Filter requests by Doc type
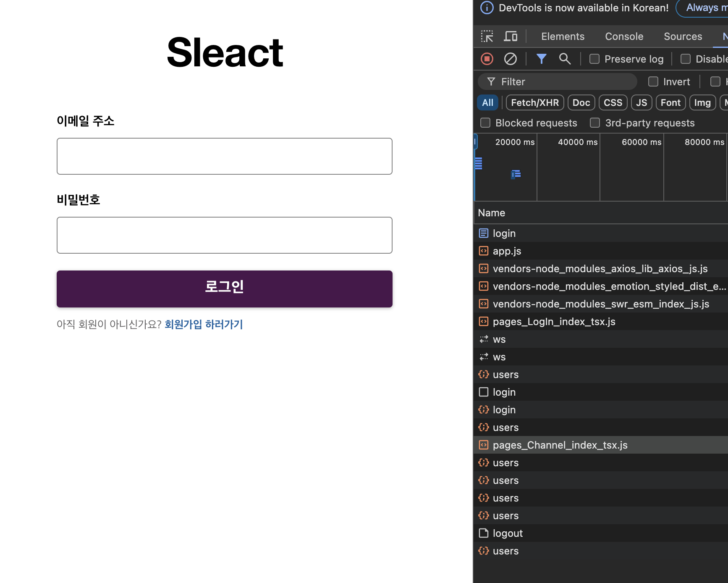Screen dimensions: 728x583 (x=581, y=102)
